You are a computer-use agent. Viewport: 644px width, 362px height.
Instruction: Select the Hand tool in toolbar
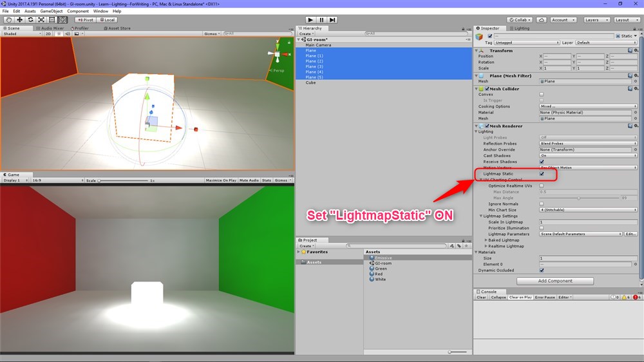click(8, 20)
